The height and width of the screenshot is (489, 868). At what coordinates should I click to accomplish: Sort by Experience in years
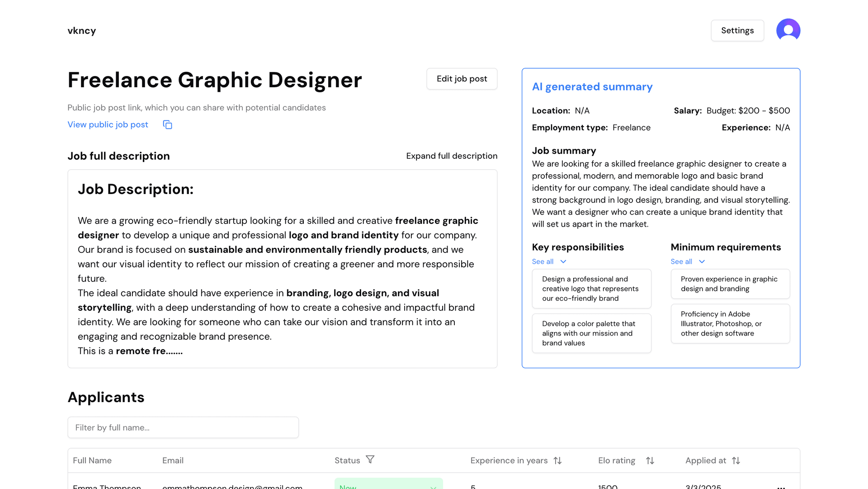coord(557,461)
